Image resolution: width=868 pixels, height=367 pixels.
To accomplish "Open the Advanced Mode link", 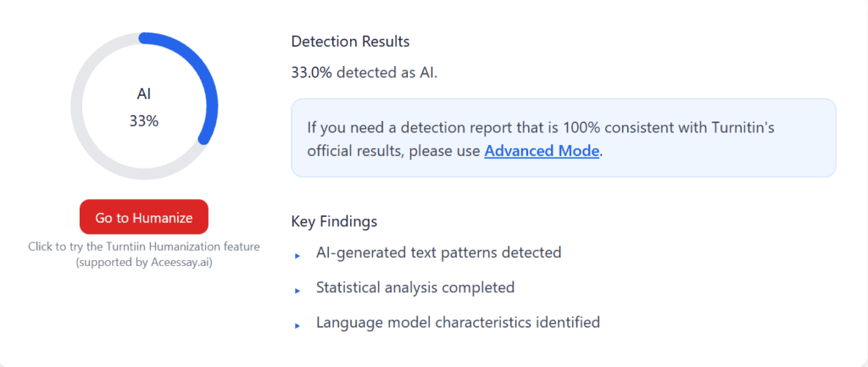I will 542,152.
